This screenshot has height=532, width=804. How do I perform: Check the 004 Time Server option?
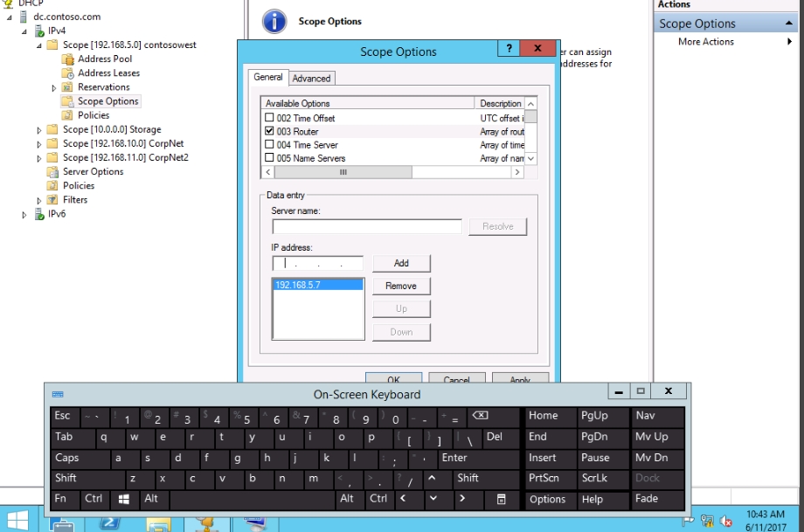[x=269, y=145]
